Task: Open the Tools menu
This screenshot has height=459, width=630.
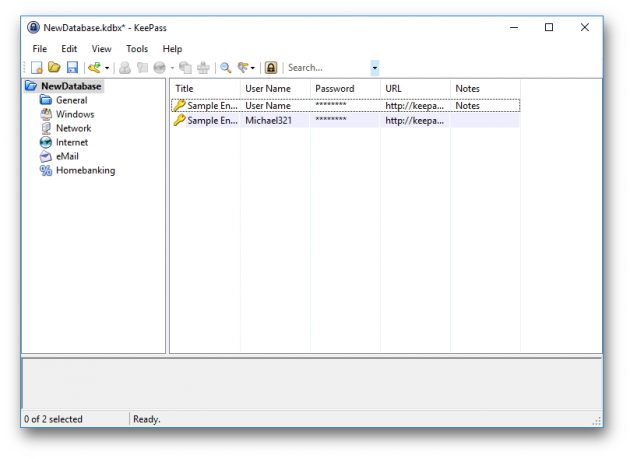Action: coord(137,49)
